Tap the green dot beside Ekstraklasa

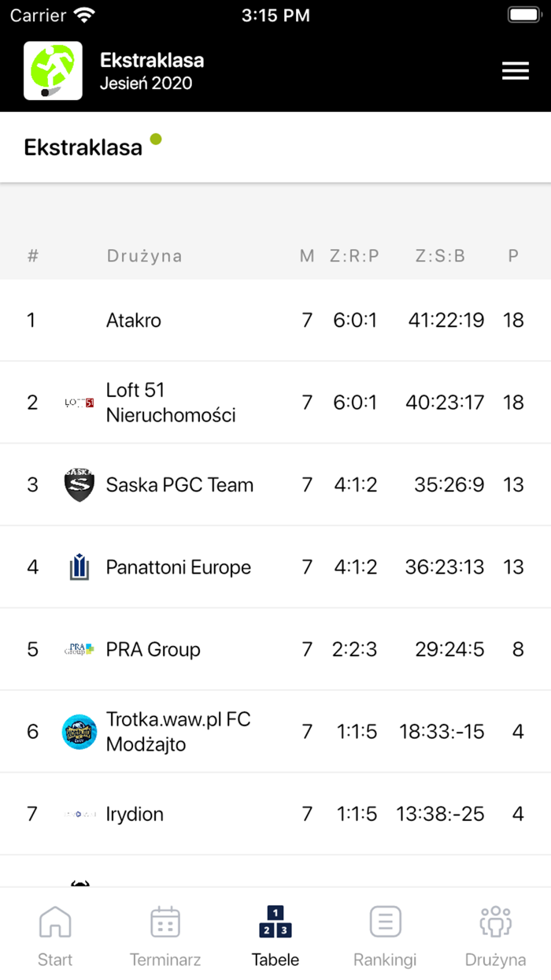click(156, 139)
